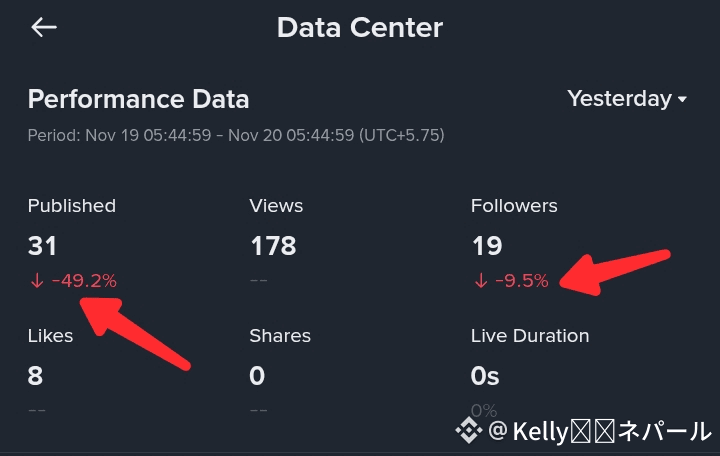Tap the Live Duration label

[x=530, y=336]
